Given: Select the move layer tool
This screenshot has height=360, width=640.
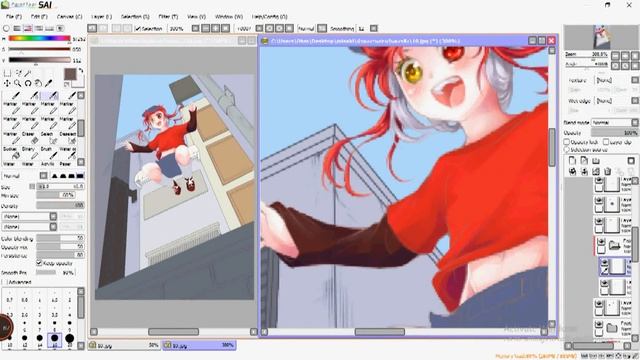Looking at the screenshot, I should click(x=7, y=83).
